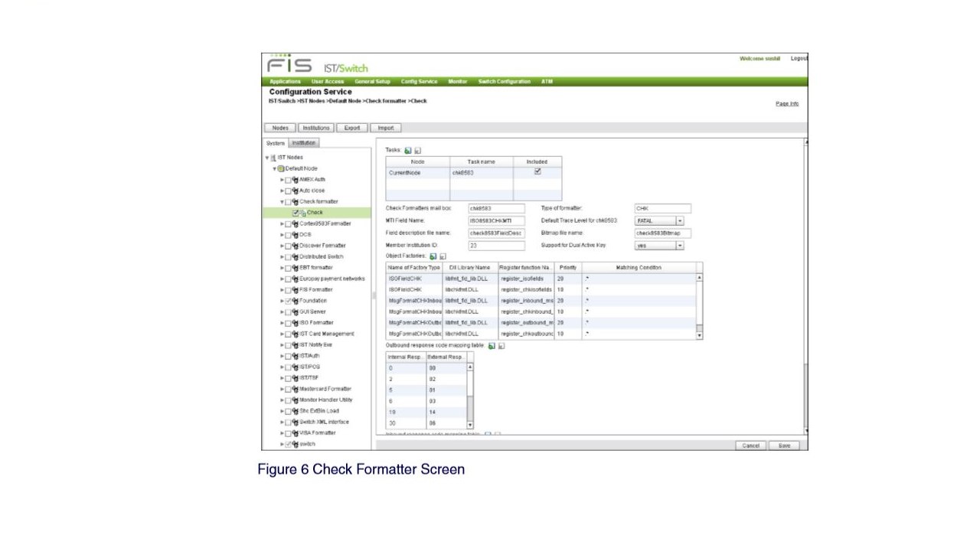Click the Cortex8583Formatter node icon

click(296, 223)
